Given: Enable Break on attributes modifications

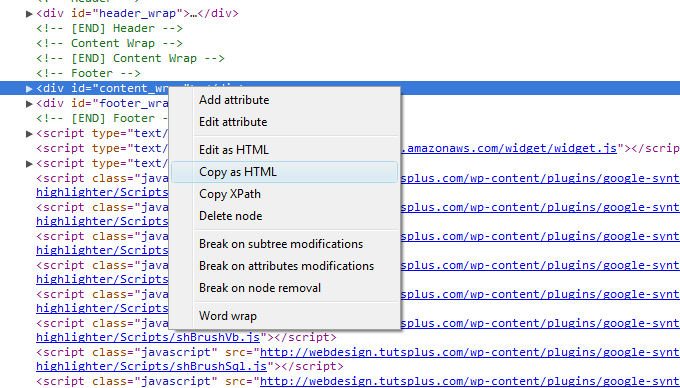Looking at the screenshot, I should 286,266.
